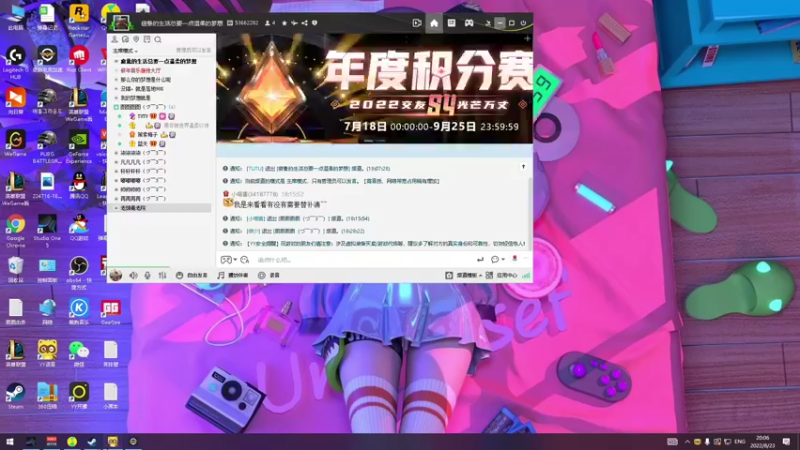Show hidden tray icons chevron
The image size is (800, 450).
tap(687, 442)
